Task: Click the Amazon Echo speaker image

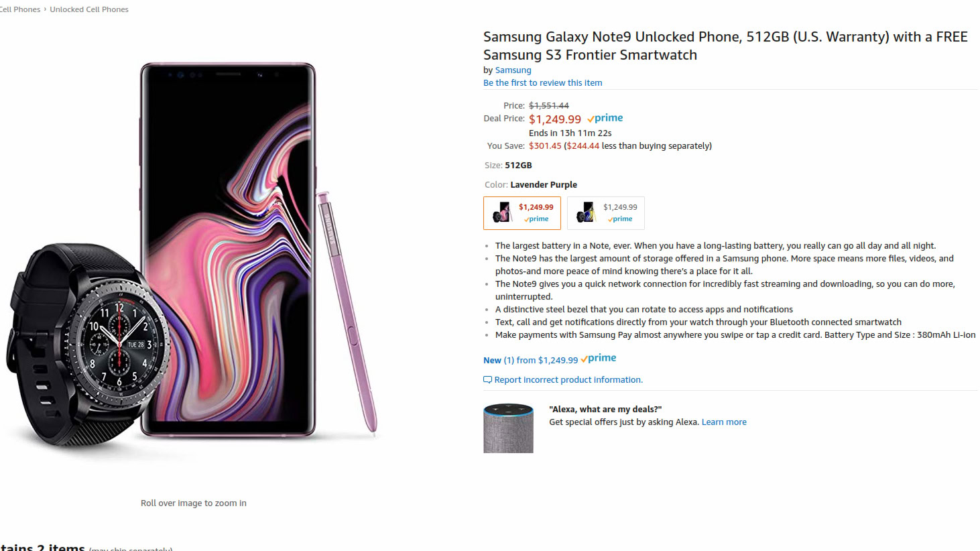Action: (x=508, y=428)
